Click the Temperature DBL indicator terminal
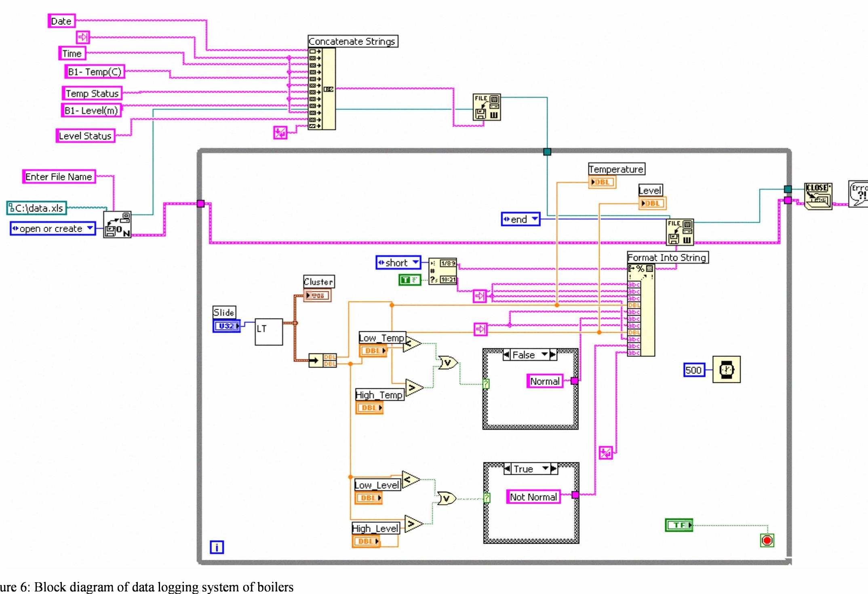 pos(602,182)
